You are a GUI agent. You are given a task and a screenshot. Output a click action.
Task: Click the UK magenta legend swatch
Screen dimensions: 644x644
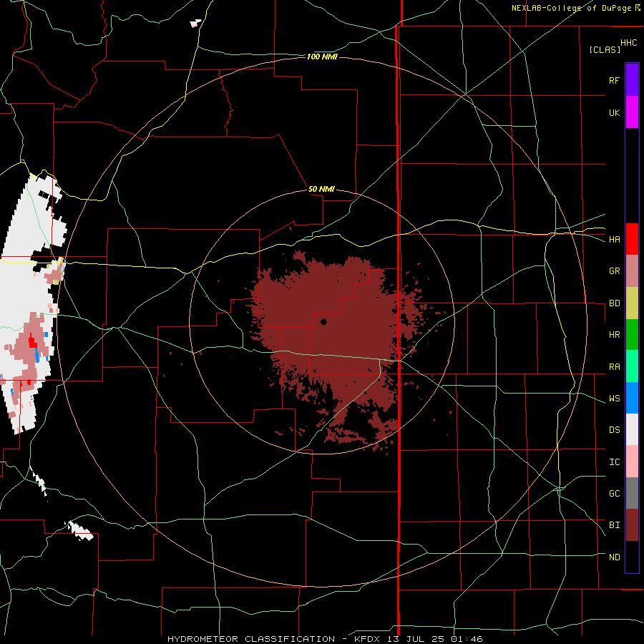[632, 112]
